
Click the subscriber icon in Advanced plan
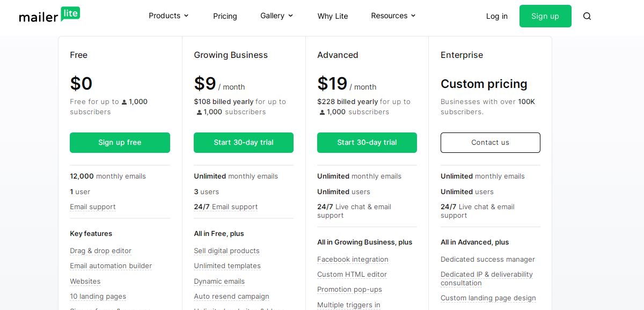tap(323, 112)
